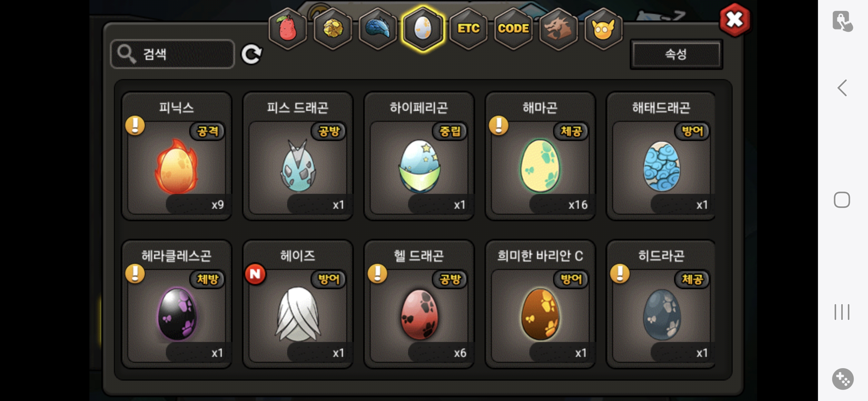Select the brown dragon category icon
The height and width of the screenshot is (401, 868).
pyautogui.click(x=558, y=29)
